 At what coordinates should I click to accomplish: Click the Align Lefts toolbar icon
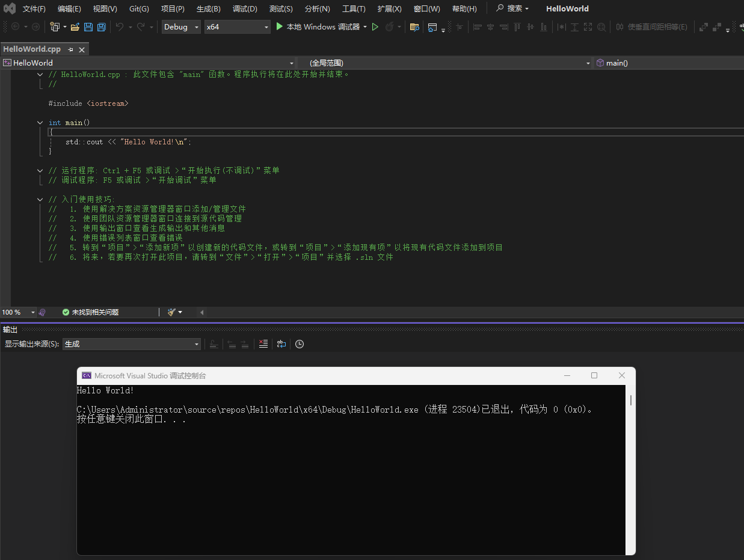(x=478, y=27)
